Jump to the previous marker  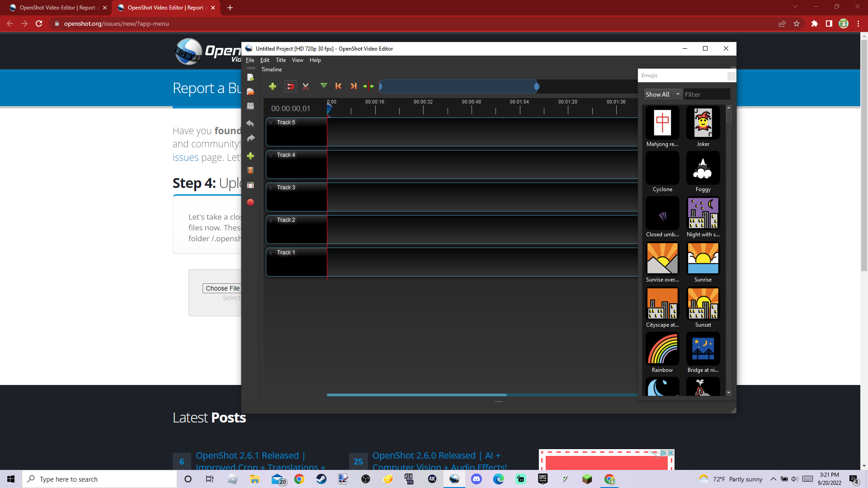pyautogui.click(x=339, y=86)
